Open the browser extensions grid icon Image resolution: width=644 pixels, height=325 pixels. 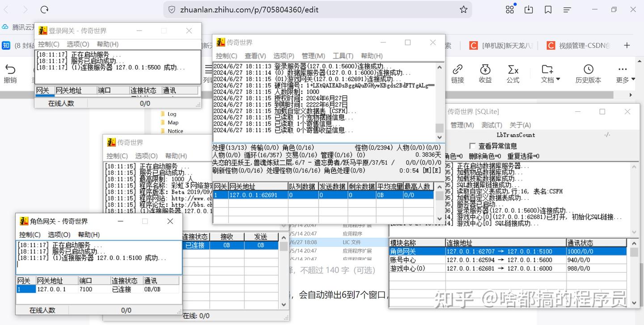point(510,9)
